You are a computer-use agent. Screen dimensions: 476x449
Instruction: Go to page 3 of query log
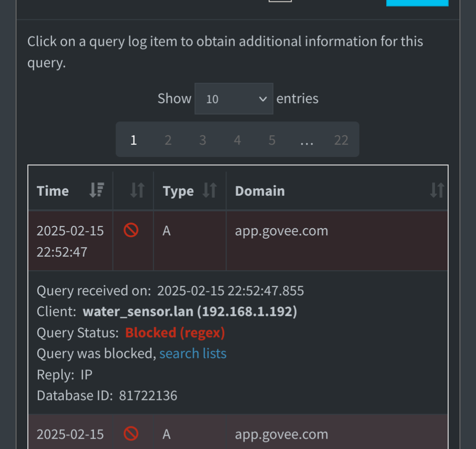point(203,139)
